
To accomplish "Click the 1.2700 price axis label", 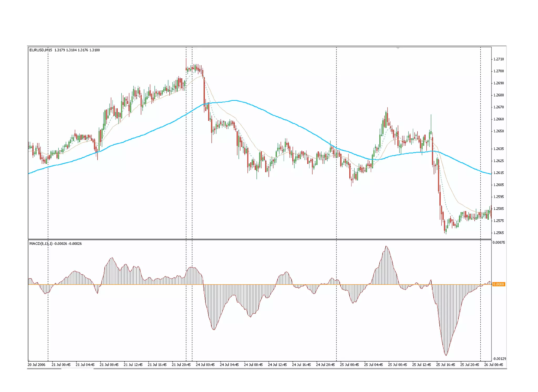I will [498, 71].
